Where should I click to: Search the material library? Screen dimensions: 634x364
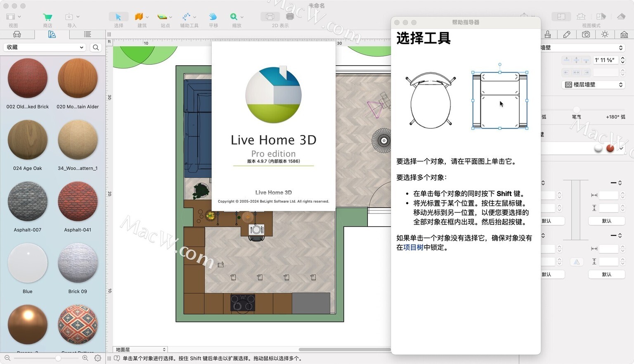coord(96,47)
